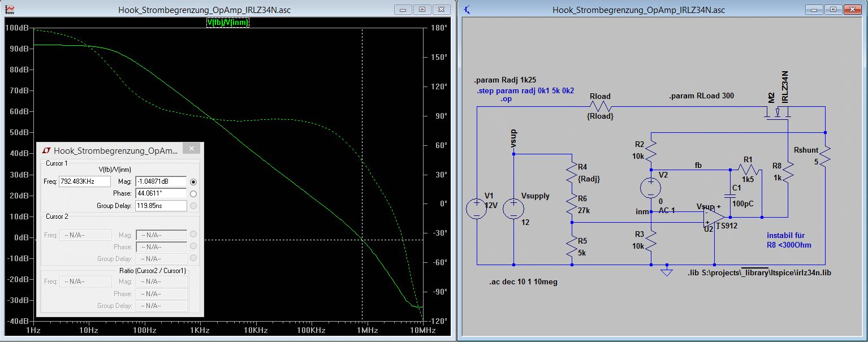Select the Rload resistor symbol
868x342 pixels.
[601, 106]
